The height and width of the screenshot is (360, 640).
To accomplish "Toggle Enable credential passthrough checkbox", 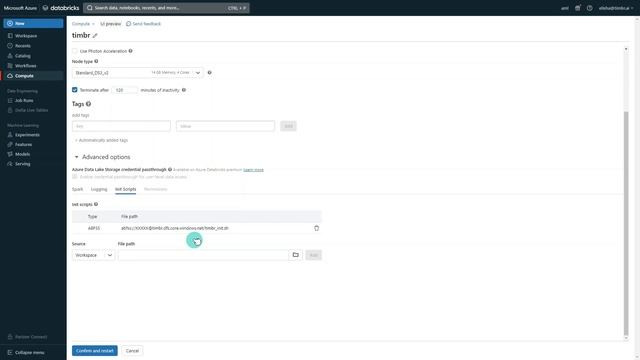I will 75,177.
